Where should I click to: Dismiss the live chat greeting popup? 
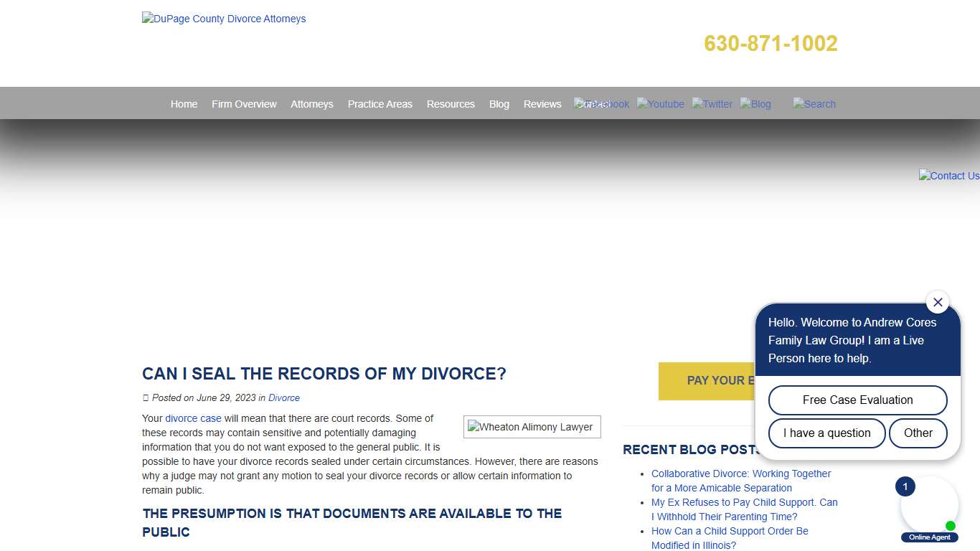938,302
